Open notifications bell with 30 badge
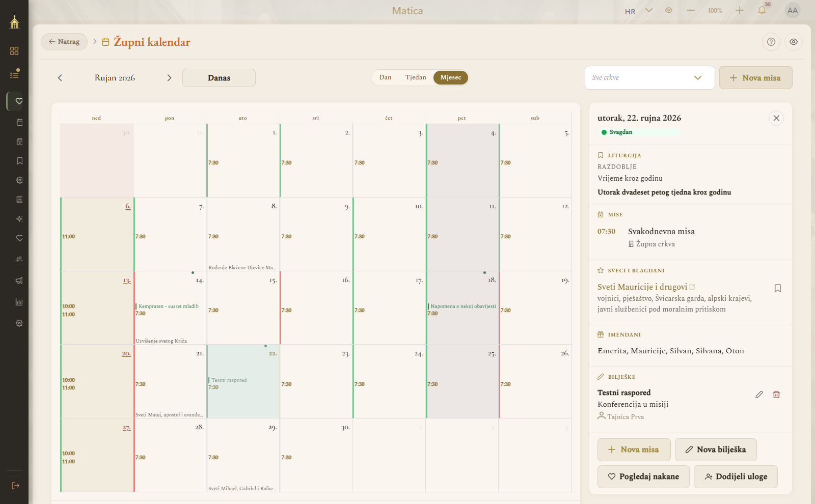815x504 pixels. pos(763,10)
